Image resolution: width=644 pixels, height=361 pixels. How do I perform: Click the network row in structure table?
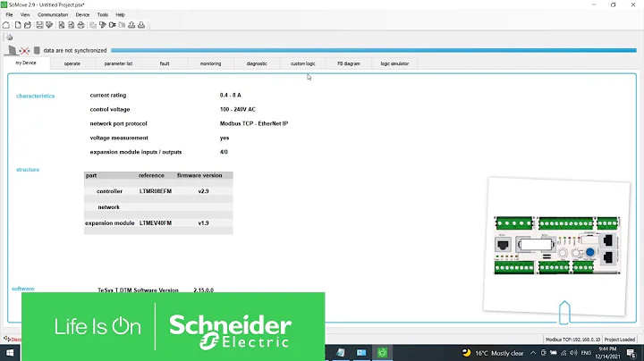coord(158,207)
